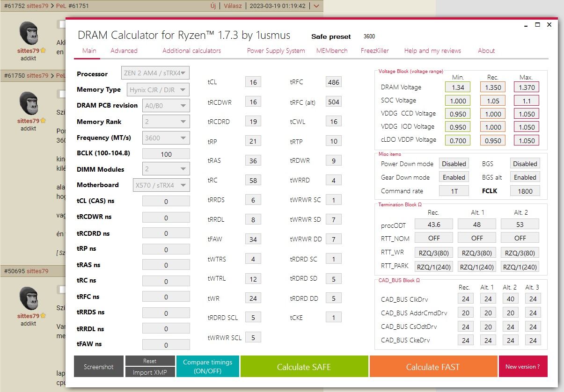Click the Válasz link in forum page

233,6
